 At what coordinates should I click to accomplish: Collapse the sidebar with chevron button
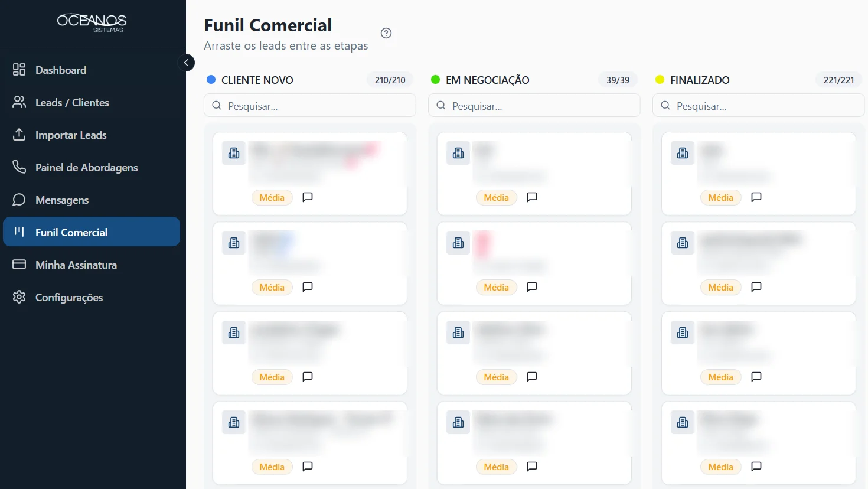(x=186, y=63)
